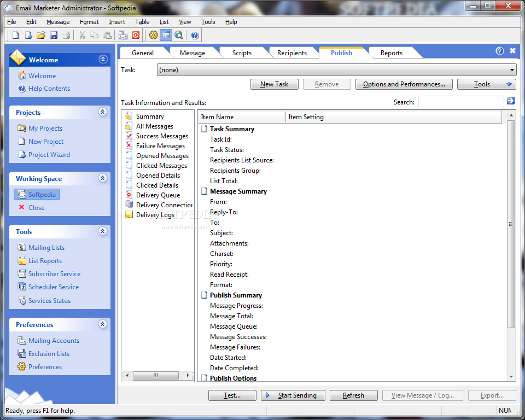Open the Tools dropdown button
Image resolution: width=525 pixels, height=420 pixels.
pyautogui.click(x=487, y=84)
